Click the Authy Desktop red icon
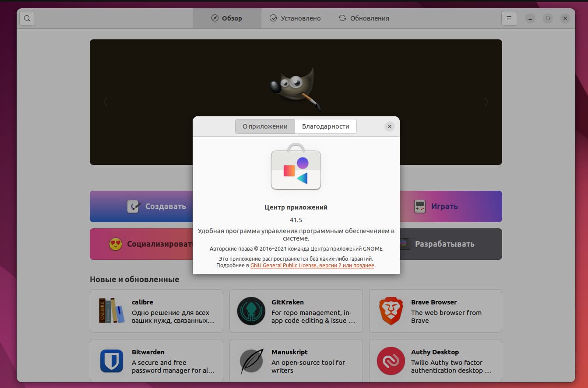Screen dimensions: 588x388 [391, 360]
